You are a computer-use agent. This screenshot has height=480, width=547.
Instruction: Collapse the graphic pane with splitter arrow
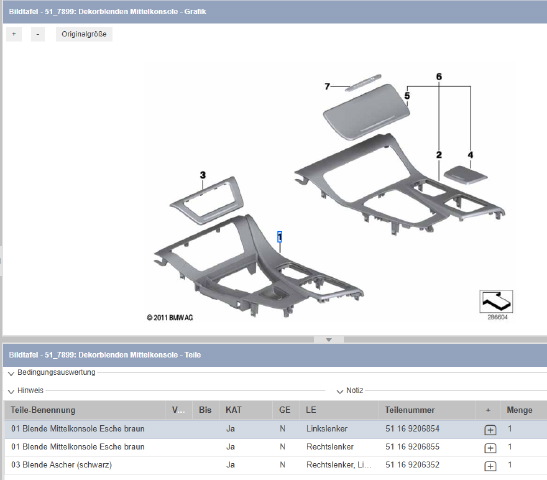(x=329, y=339)
